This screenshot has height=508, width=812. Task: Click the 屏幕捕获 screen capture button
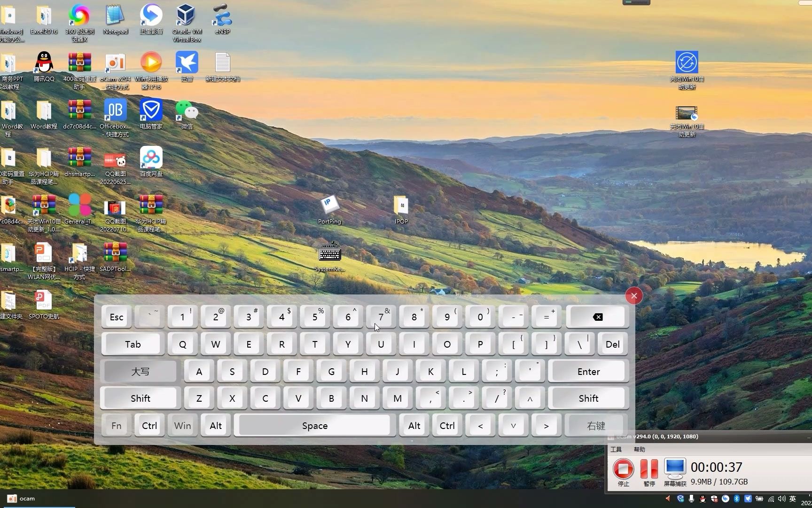675,473
